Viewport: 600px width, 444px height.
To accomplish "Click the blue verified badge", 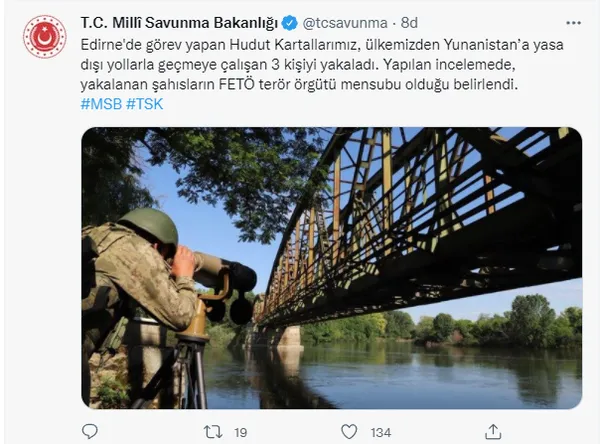I will [290, 23].
